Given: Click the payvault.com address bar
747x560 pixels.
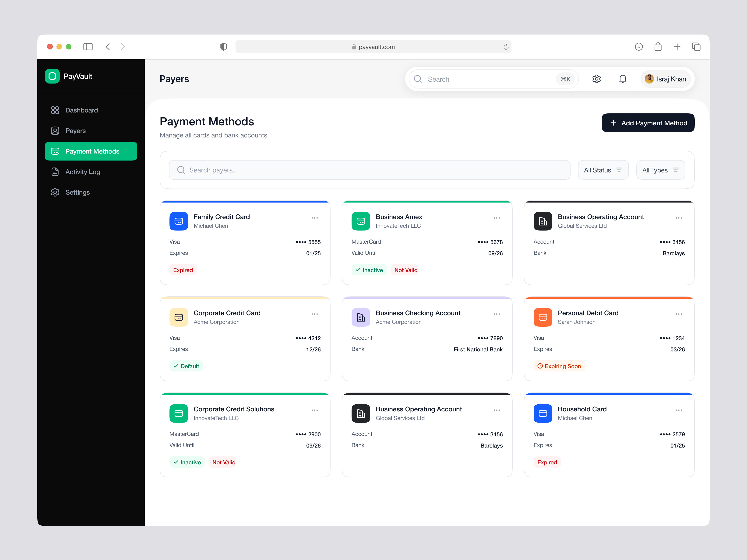Looking at the screenshot, I should (x=373, y=47).
